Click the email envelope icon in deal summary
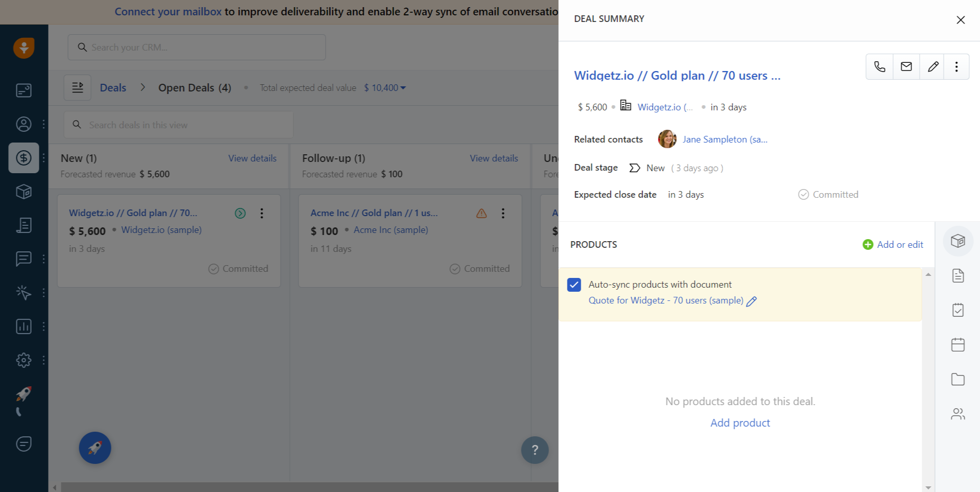The width and height of the screenshot is (980, 492). pos(906,66)
